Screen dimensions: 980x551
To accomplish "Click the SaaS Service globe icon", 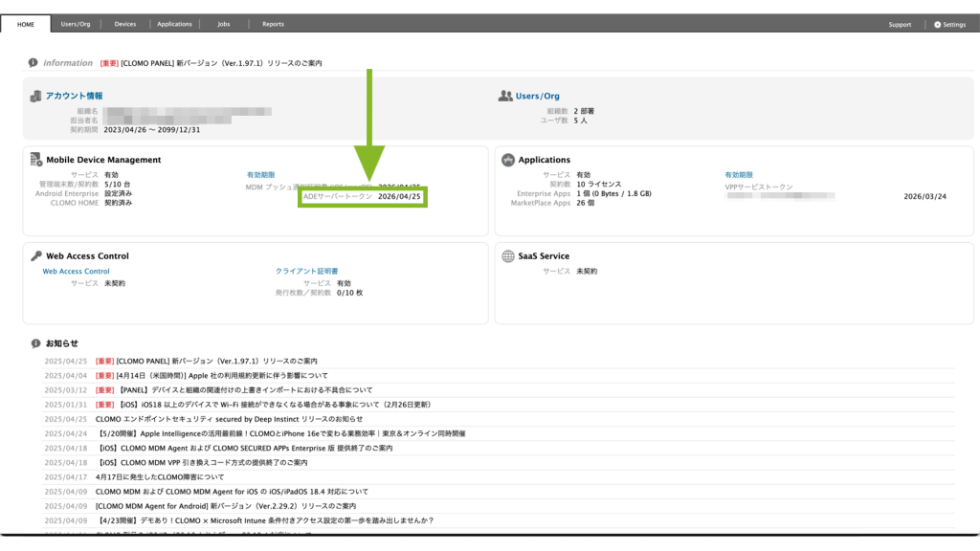I will pyautogui.click(x=507, y=256).
